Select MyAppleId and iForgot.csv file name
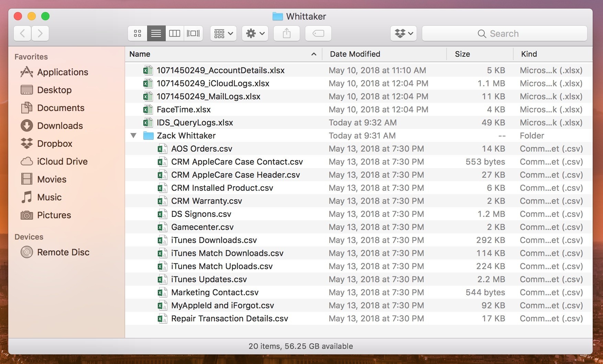603x364 pixels. [x=222, y=306]
